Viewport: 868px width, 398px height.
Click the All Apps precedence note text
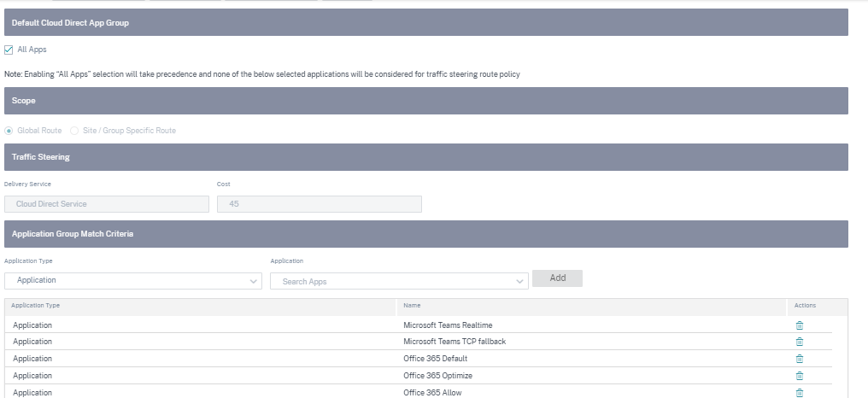click(261, 74)
